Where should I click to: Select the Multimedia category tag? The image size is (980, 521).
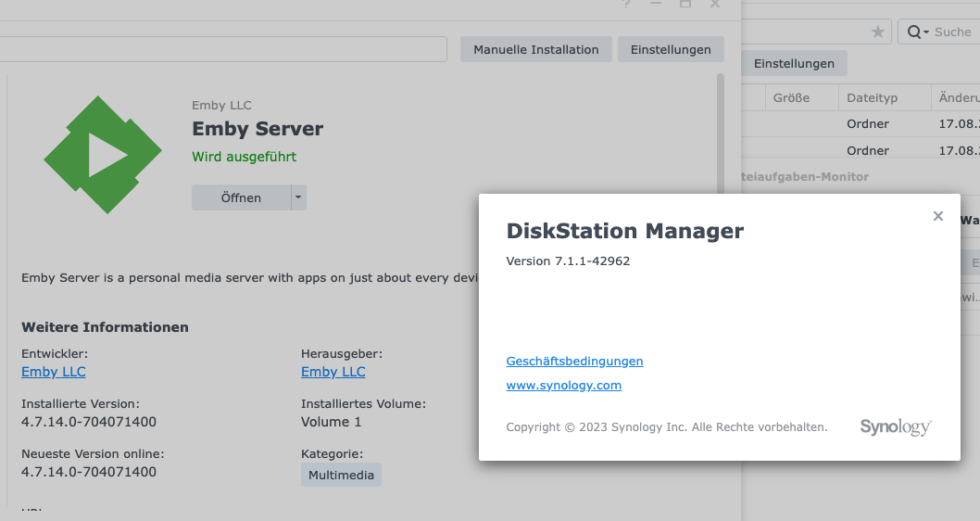point(341,476)
